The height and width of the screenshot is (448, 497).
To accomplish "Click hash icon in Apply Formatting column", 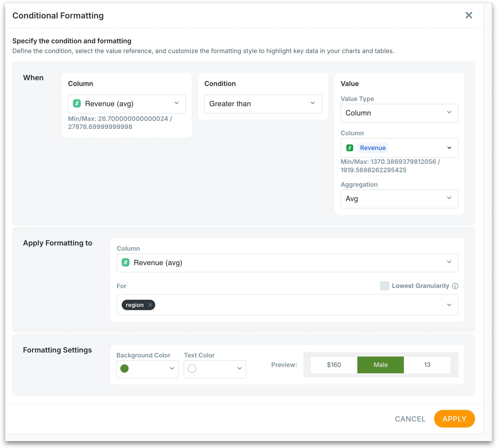I will (x=125, y=263).
